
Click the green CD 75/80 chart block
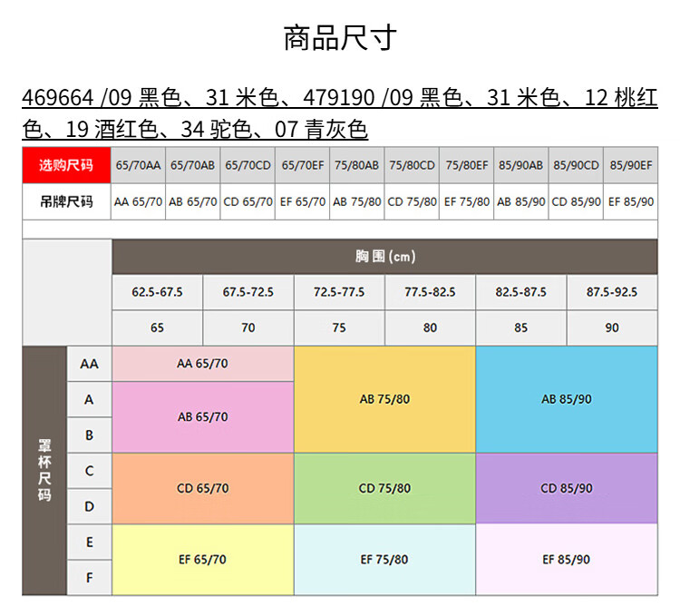click(x=384, y=488)
